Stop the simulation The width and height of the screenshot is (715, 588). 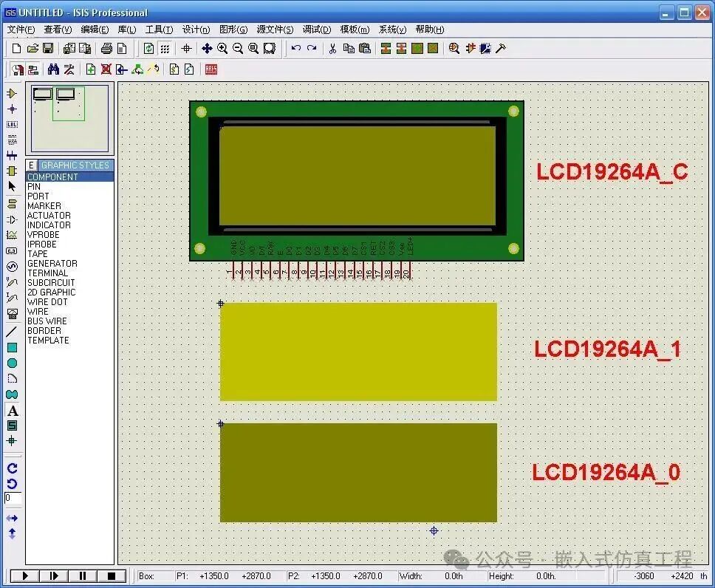(112, 576)
